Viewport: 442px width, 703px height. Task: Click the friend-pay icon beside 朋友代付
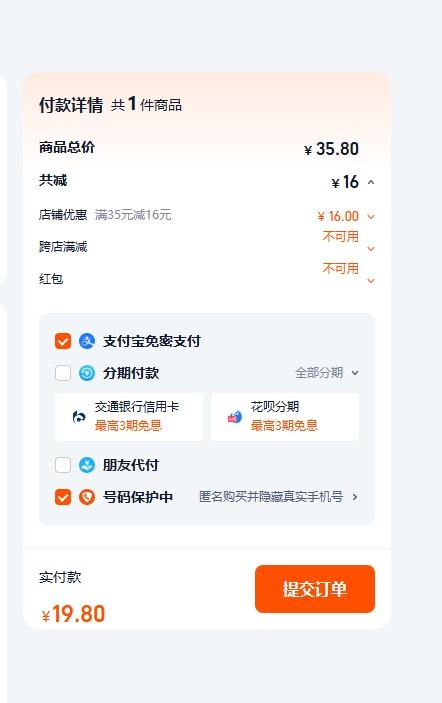tap(87, 465)
